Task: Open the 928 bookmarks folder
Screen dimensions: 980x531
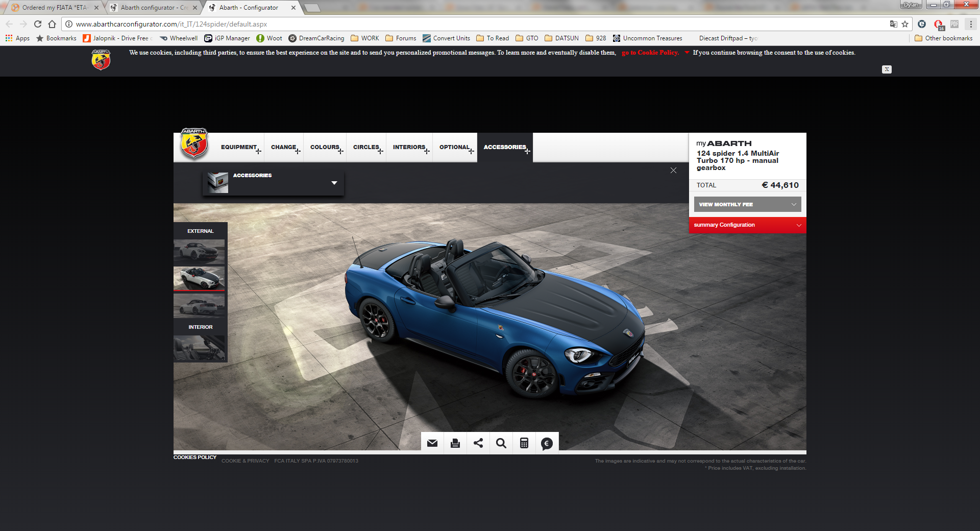Action: (596, 38)
